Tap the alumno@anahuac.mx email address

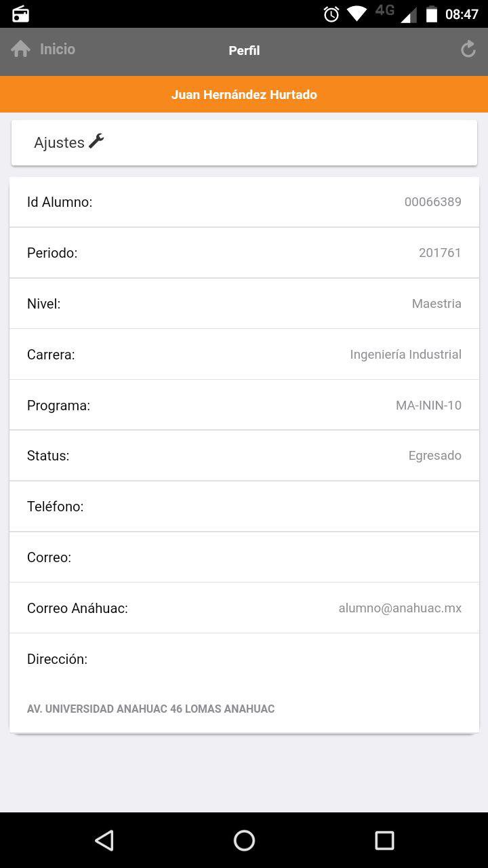pyautogui.click(x=400, y=608)
